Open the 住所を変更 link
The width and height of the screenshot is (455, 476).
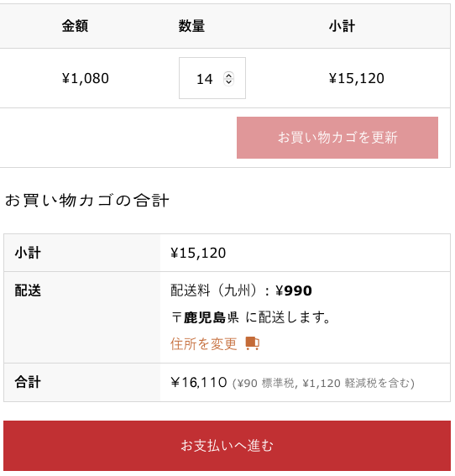pos(203,344)
